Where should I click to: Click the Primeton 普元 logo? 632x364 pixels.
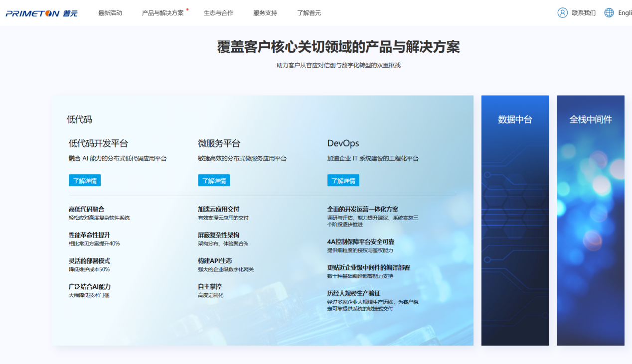(x=42, y=13)
